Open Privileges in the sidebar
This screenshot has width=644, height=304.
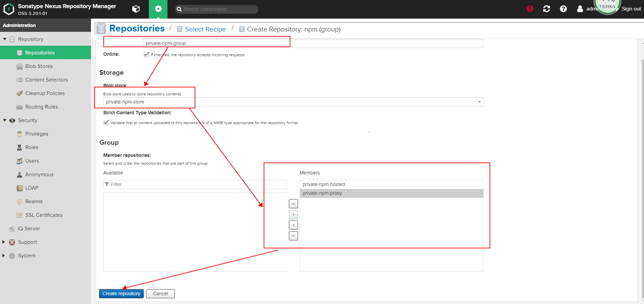click(45, 134)
